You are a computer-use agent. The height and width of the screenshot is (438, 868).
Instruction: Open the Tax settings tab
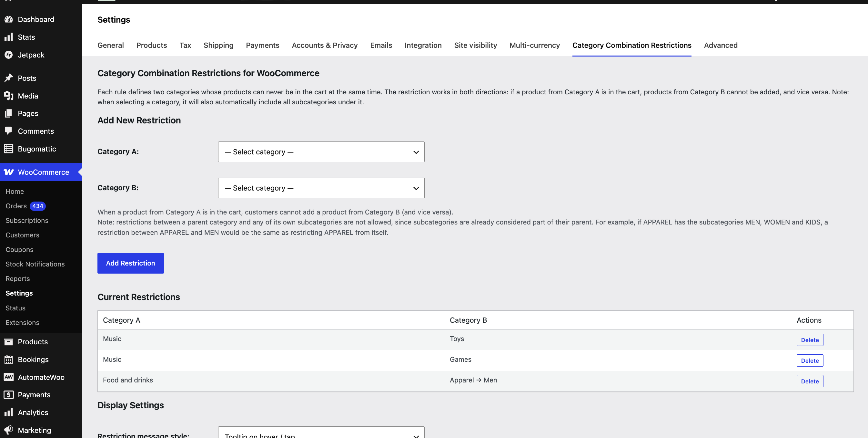pos(185,45)
